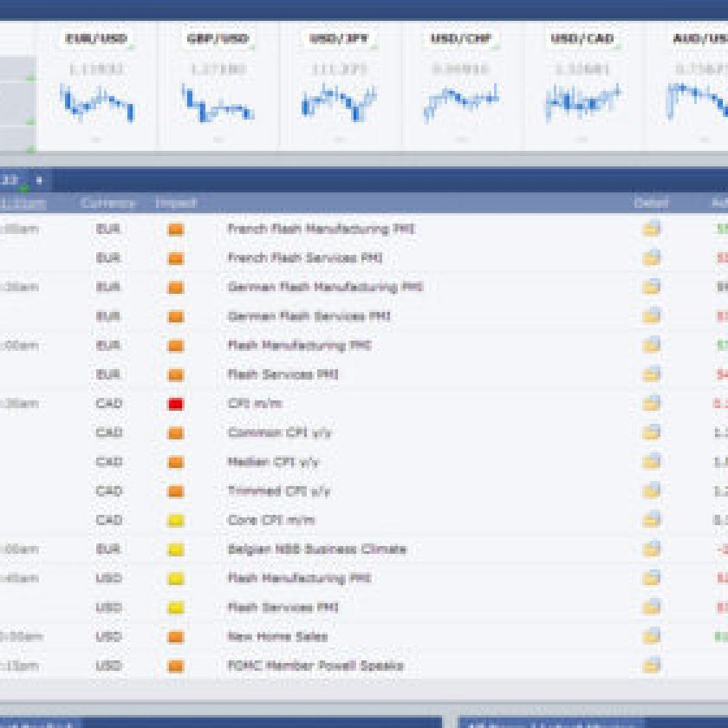This screenshot has width=728, height=728.
Task: Go to next day using the calendar arrow
Action: pos(39,180)
